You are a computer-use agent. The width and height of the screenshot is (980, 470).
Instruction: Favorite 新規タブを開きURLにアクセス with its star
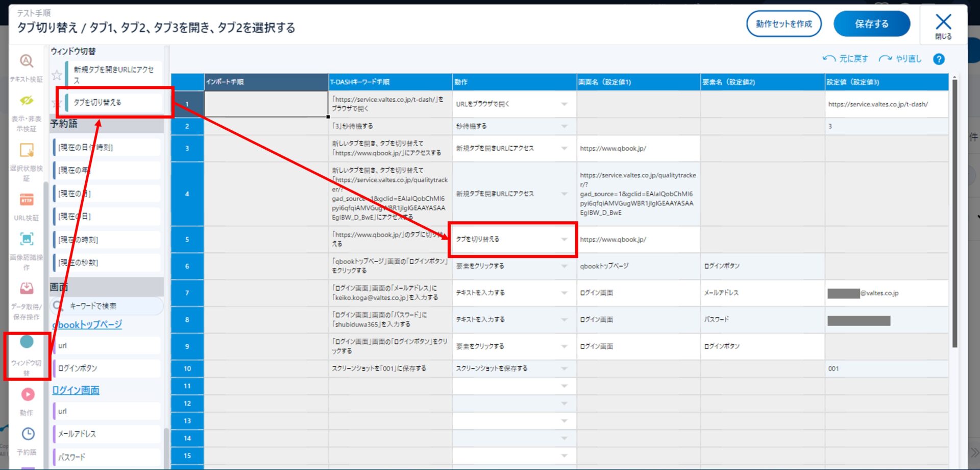pyautogui.click(x=57, y=75)
